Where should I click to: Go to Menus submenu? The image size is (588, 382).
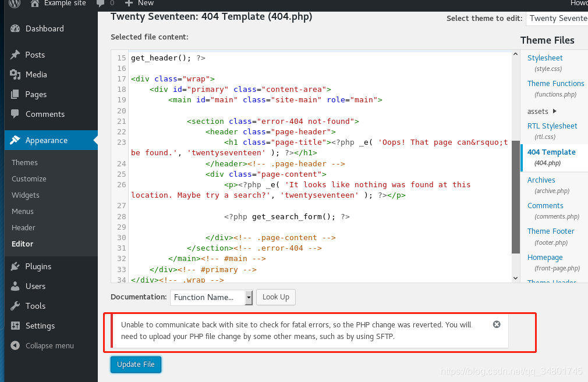pos(23,211)
